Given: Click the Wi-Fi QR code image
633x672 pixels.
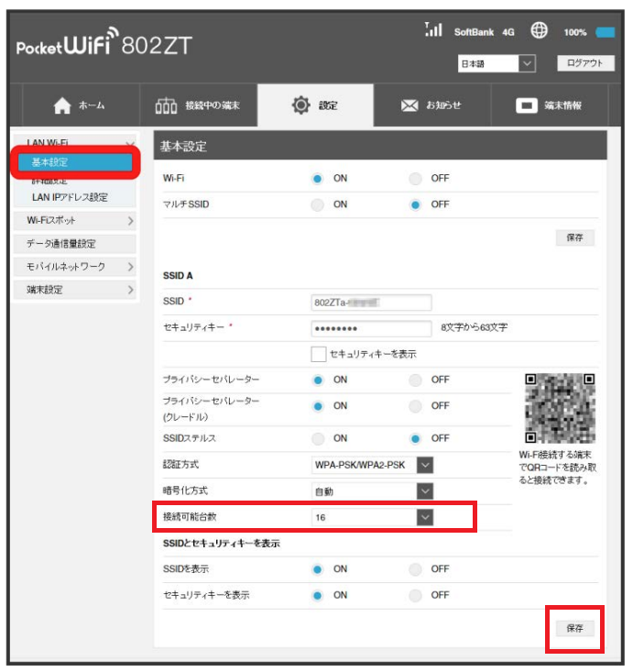Looking at the screenshot, I should 560,408.
